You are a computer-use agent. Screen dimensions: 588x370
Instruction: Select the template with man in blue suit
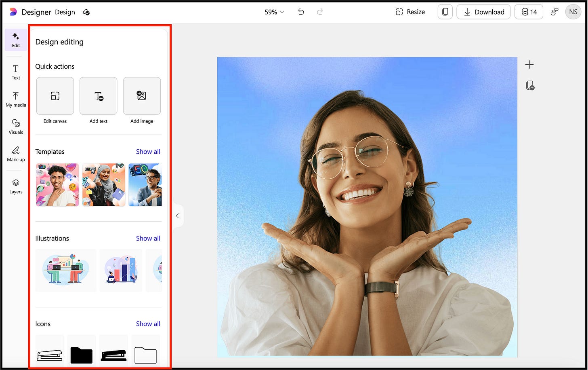[145, 185]
